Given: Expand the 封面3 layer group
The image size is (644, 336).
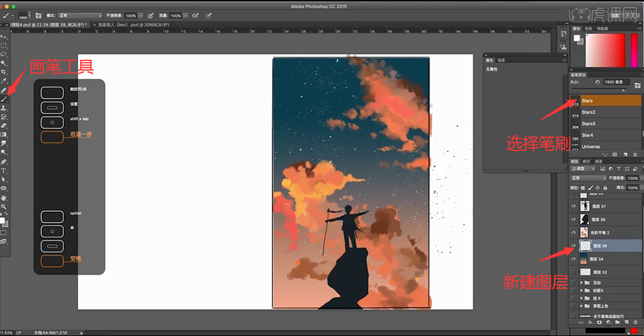Looking at the screenshot, I should click(x=582, y=290).
